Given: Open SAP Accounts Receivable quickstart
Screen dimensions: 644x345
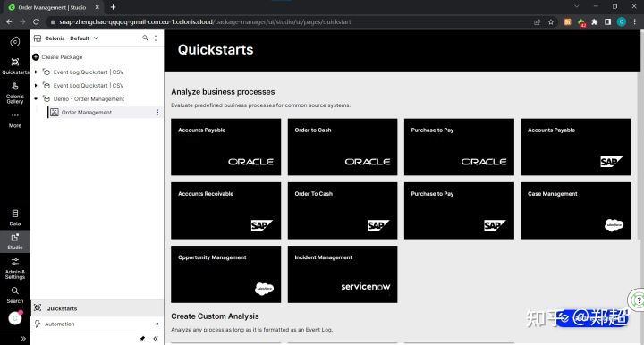Looking at the screenshot, I should coord(226,210).
